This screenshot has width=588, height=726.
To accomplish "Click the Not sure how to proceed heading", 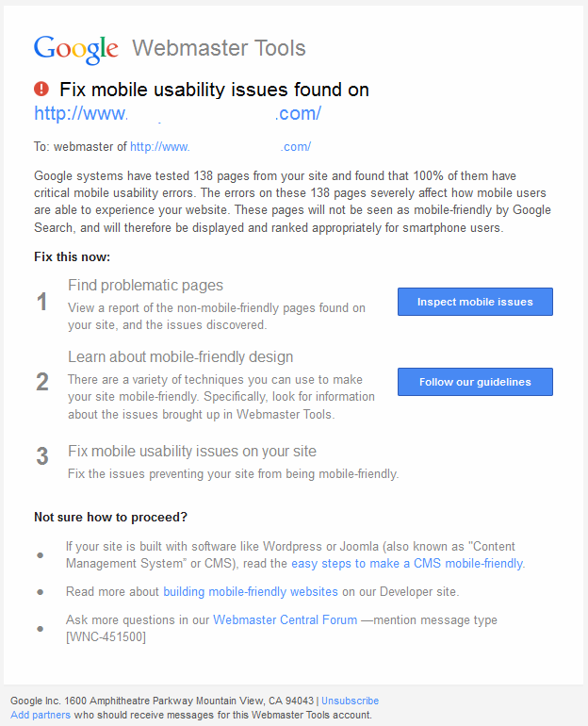I will [x=110, y=518].
